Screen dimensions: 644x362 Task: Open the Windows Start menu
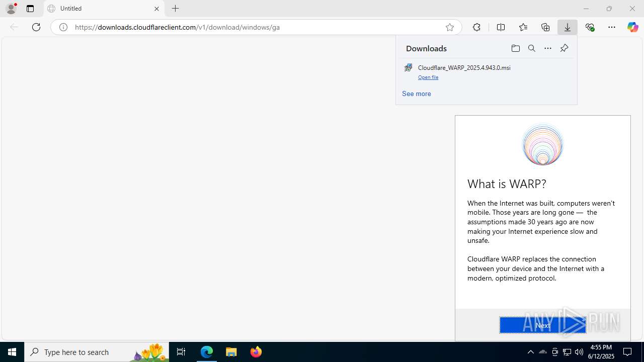12,352
